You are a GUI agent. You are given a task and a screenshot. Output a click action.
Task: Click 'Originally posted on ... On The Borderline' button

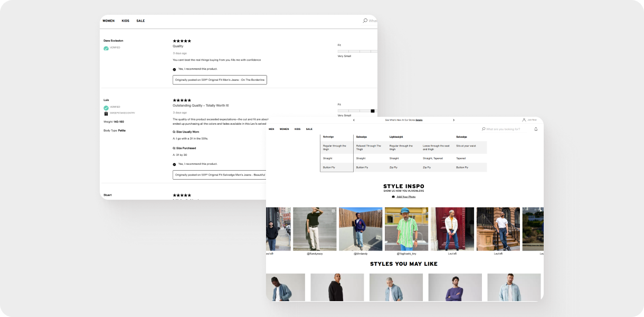(x=220, y=80)
